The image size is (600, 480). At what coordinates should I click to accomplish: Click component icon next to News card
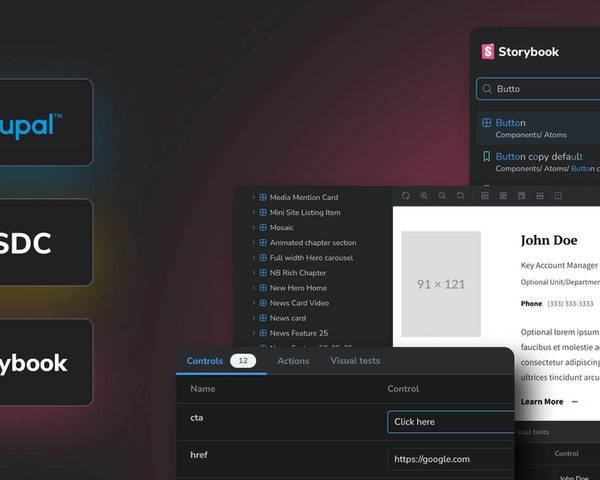[263, 318]
